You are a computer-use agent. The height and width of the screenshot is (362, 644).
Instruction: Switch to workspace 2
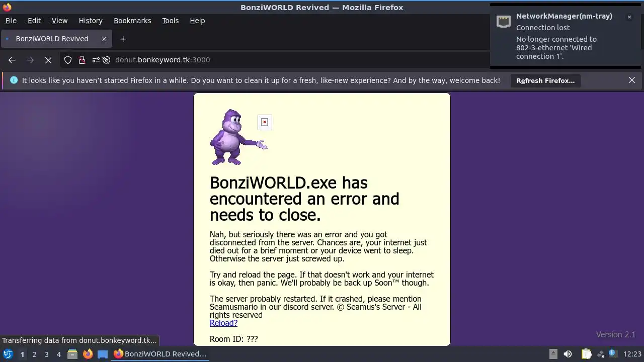34,354
